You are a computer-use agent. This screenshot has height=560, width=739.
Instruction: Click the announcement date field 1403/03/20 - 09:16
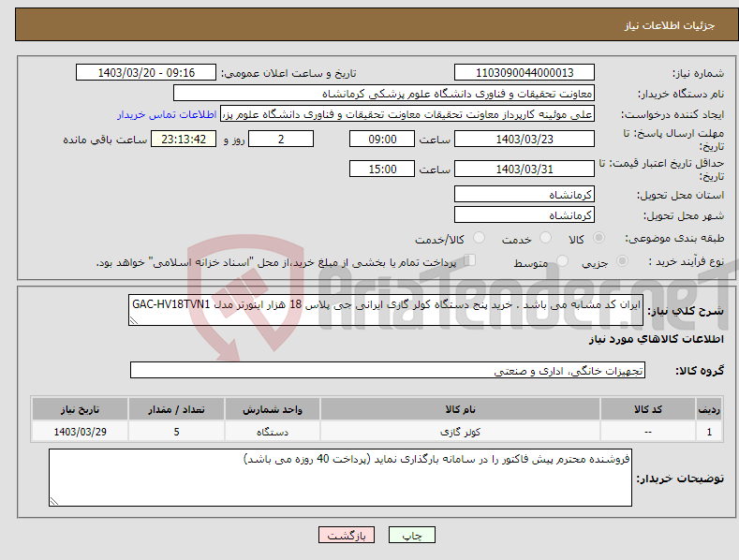pos(146,73)
